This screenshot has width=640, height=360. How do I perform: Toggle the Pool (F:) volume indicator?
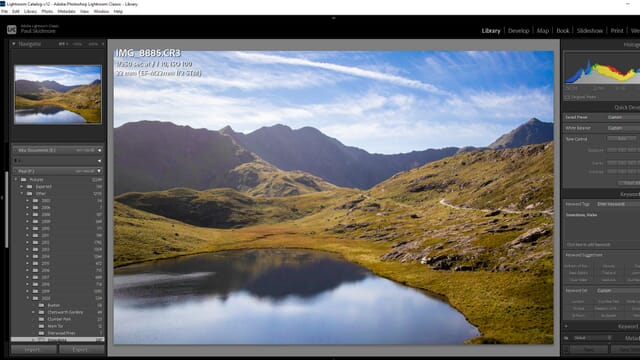click(100, 171)
